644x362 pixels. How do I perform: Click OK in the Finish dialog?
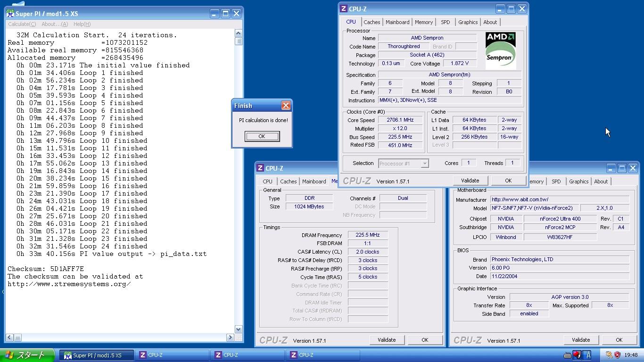click(x=262, y=136)
